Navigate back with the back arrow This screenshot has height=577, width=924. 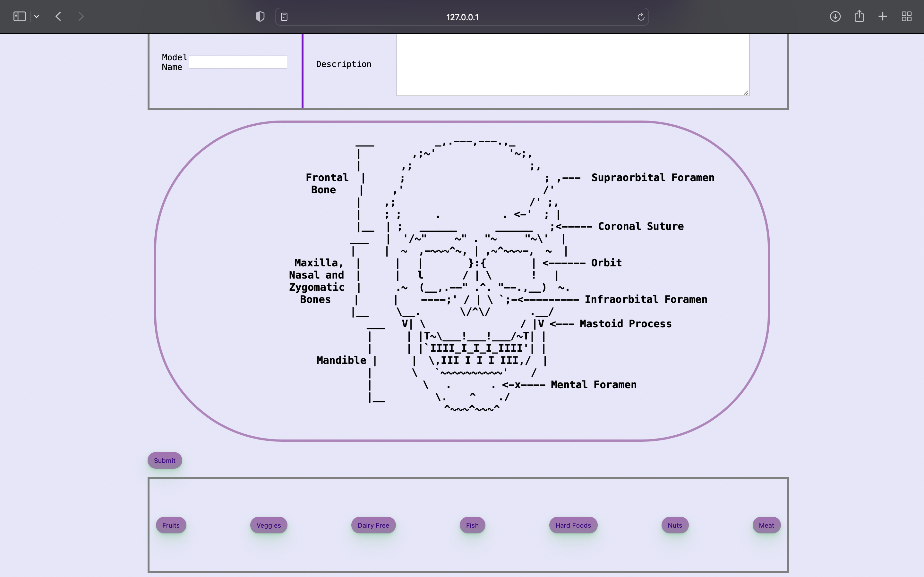(x=58, y=16)
